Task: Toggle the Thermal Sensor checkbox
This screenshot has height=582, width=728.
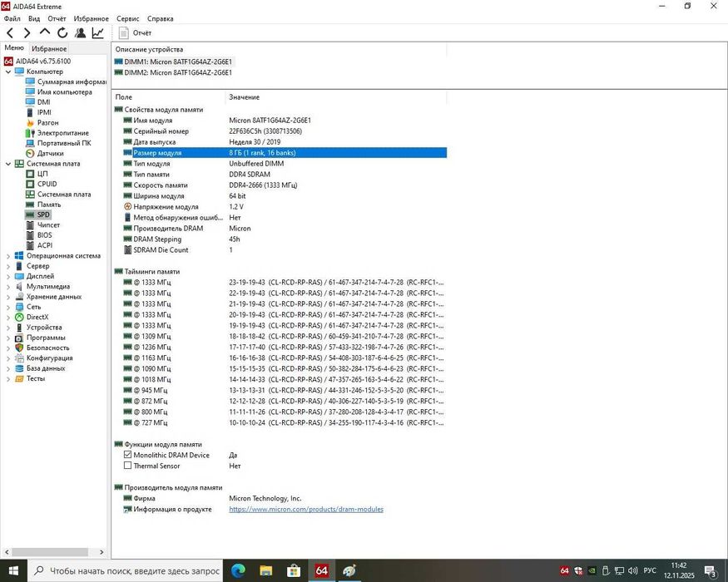Action: coord(127,466)
